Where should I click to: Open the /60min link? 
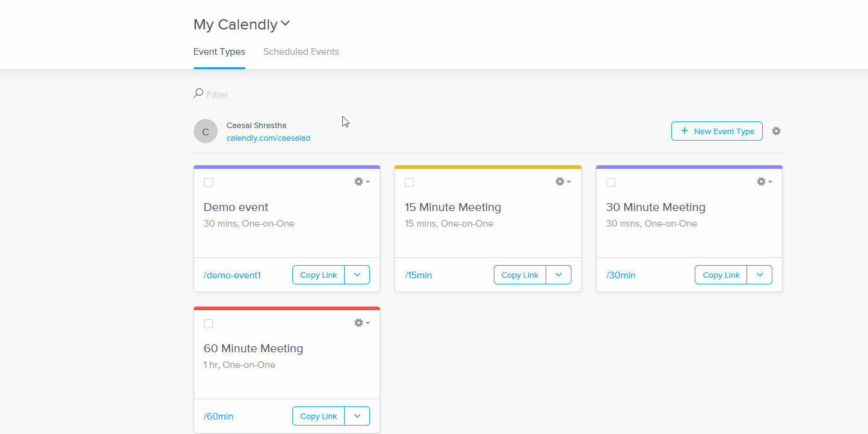[x=218, y=417]
